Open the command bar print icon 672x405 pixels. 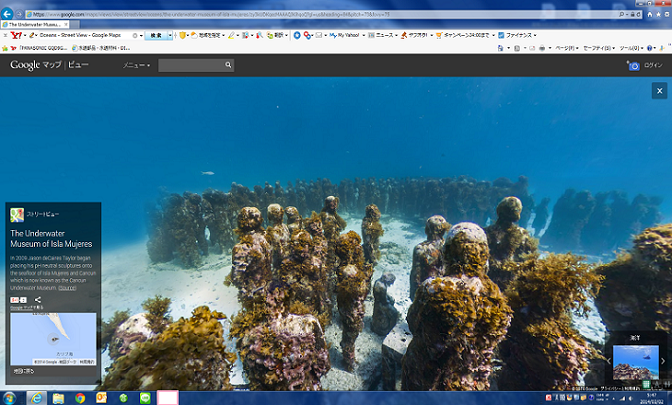[x=542, y=48]
